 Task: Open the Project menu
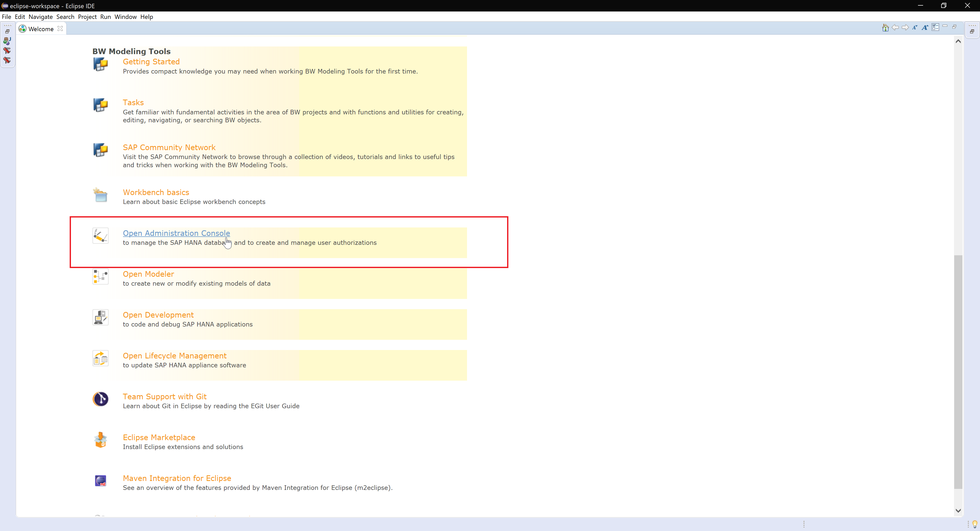(x=88, y=17)
